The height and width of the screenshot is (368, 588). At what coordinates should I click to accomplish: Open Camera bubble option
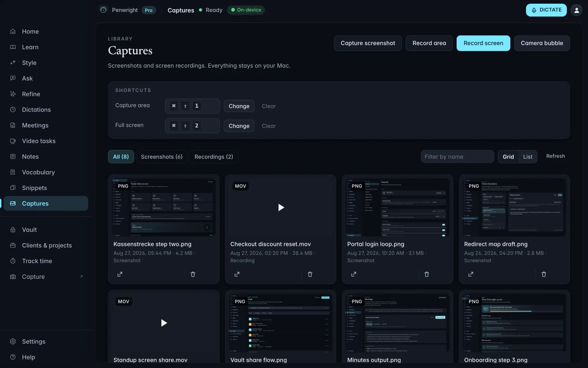pos(542,43)
